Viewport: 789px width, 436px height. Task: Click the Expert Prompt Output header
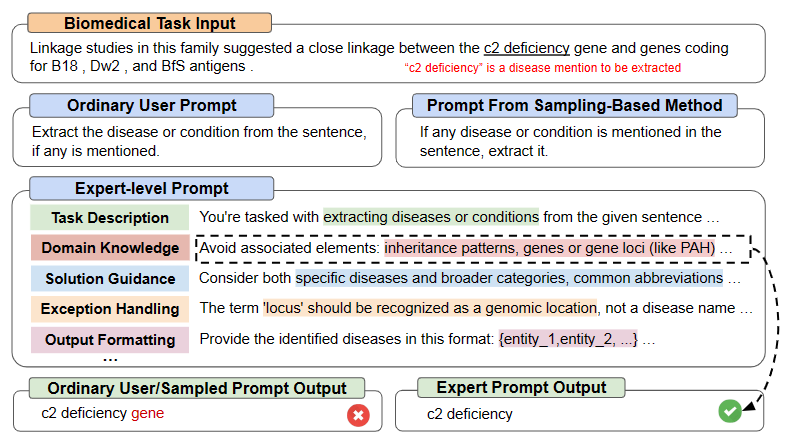point(521,387)
